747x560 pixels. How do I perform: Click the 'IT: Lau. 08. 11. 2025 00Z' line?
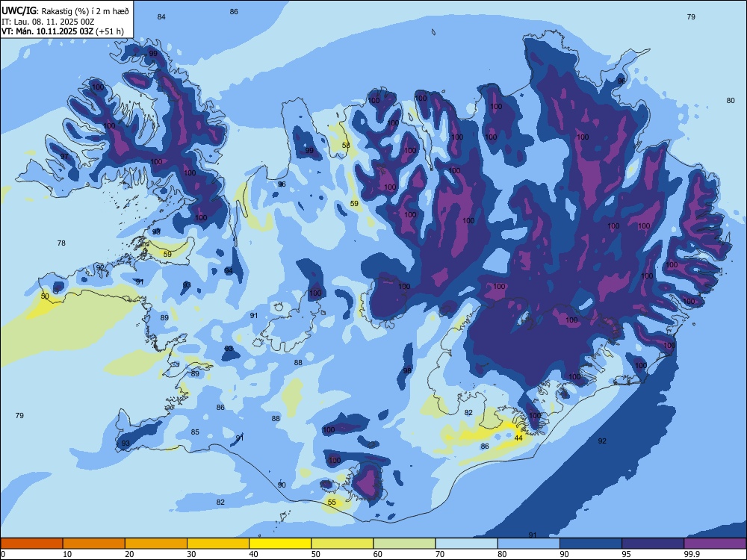coord(48,22)
